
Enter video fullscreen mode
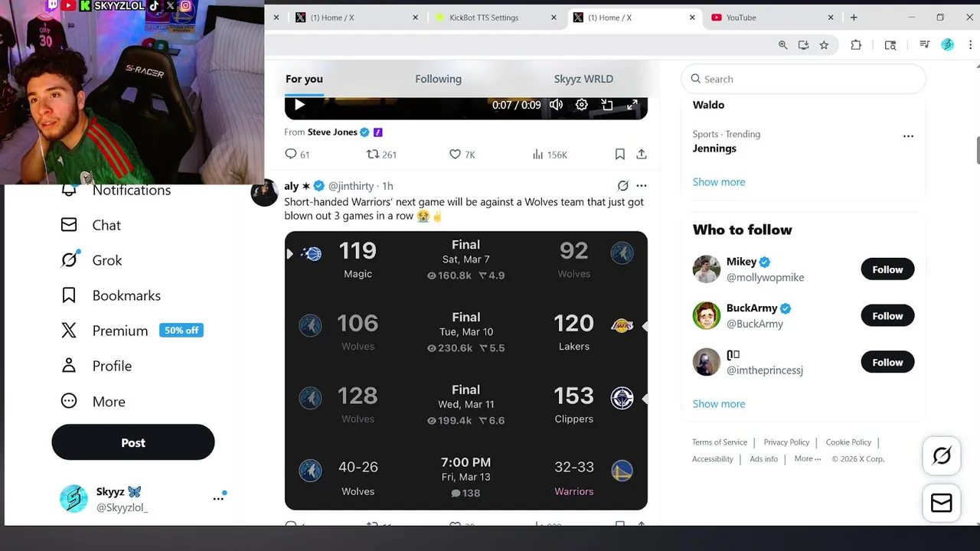(x=632, y=105)
